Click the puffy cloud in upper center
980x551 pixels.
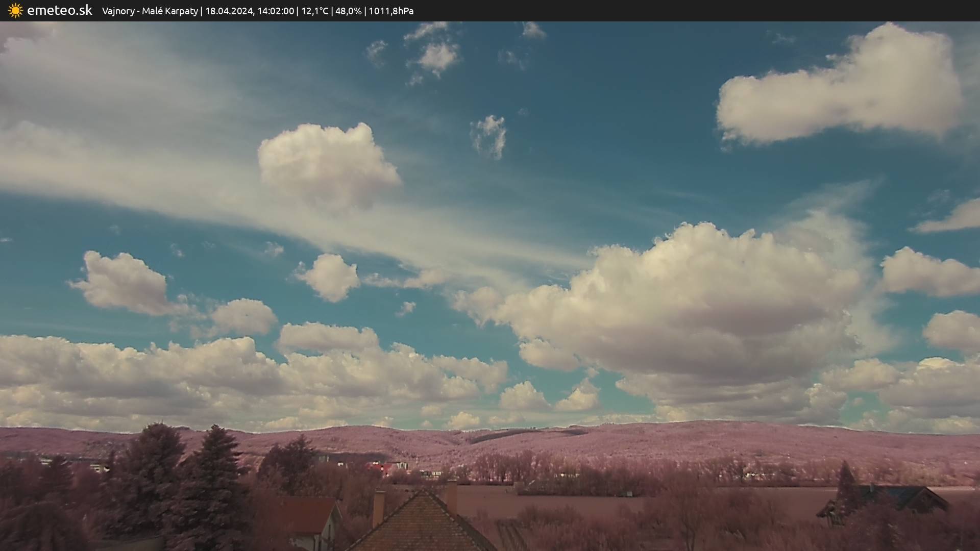[x=327, y=163]
